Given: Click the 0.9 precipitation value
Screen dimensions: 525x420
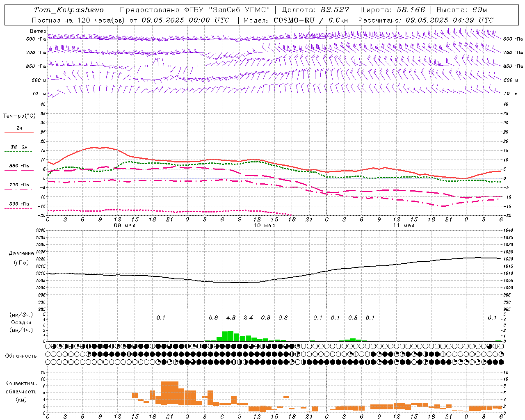Looking at the screenshot, I should click(266, 317).
